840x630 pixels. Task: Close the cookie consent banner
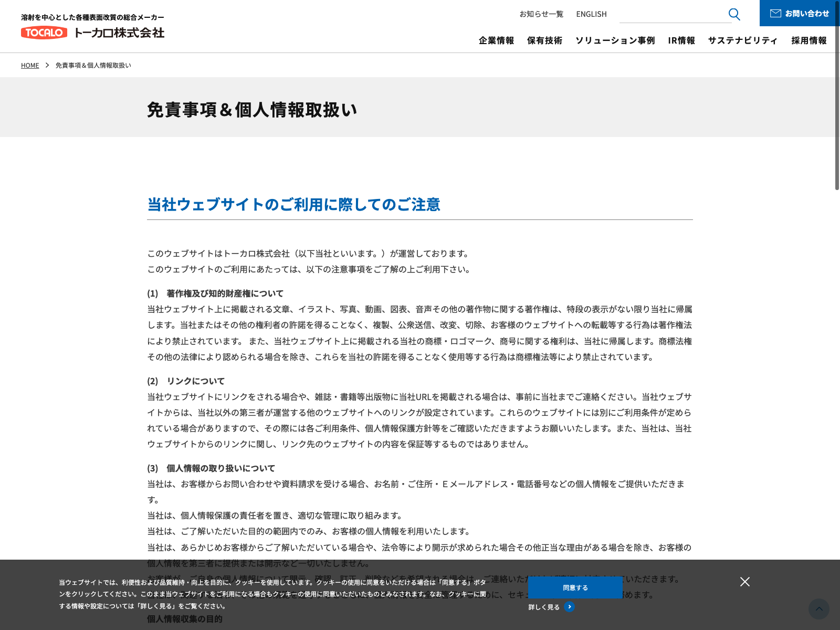click(x=744, y=582)
